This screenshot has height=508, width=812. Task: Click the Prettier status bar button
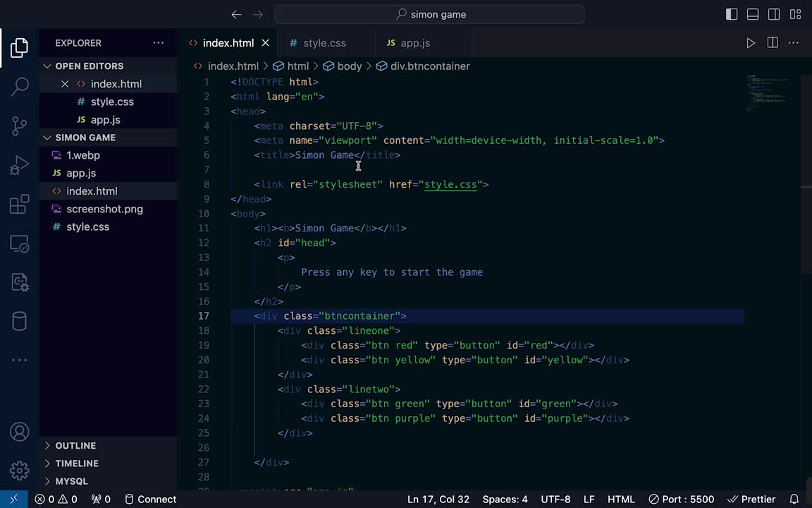pyautogui.click(x=751, y=499)
